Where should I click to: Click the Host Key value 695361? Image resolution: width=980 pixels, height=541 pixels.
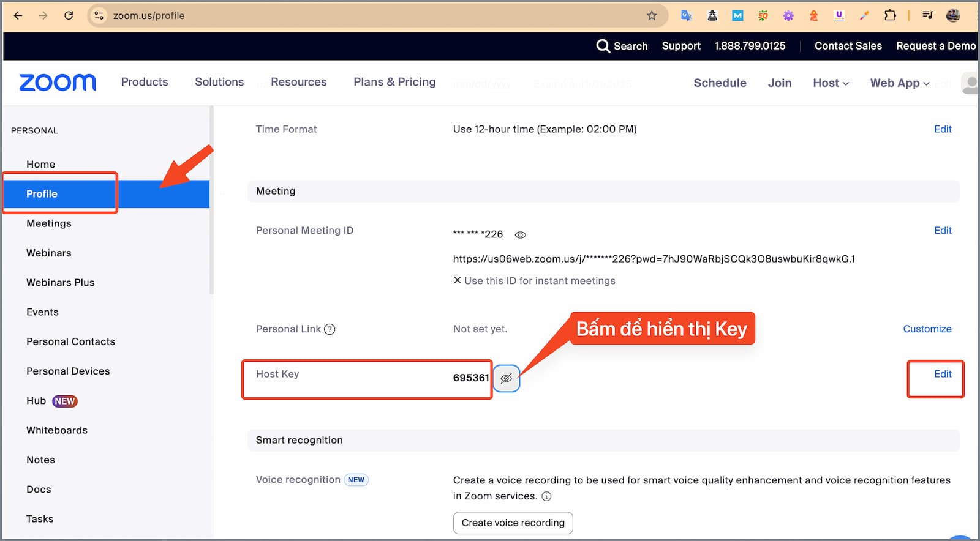tap(471, 378)
